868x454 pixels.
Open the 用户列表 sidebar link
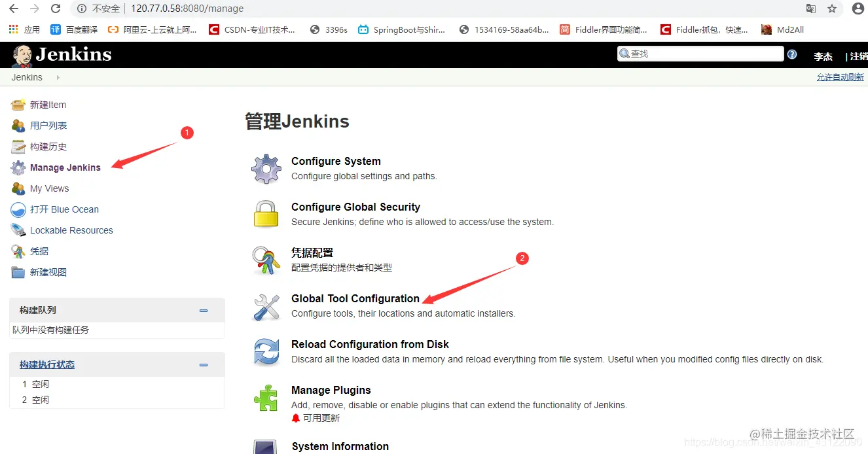pos(48,126)
